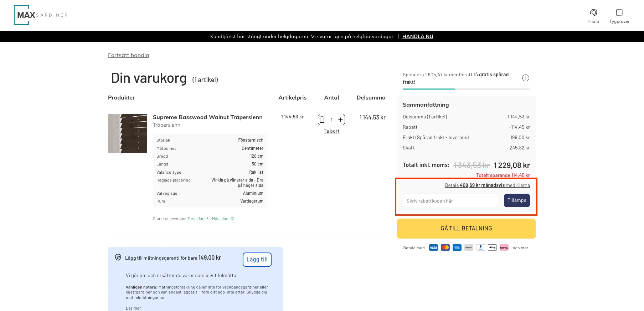Click HANDLA NU in the banner

coord(418,36)
